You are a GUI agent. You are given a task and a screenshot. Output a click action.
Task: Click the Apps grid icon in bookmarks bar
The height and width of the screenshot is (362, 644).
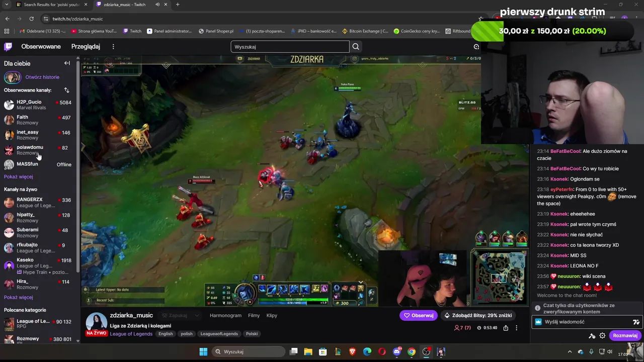(7, 31)
